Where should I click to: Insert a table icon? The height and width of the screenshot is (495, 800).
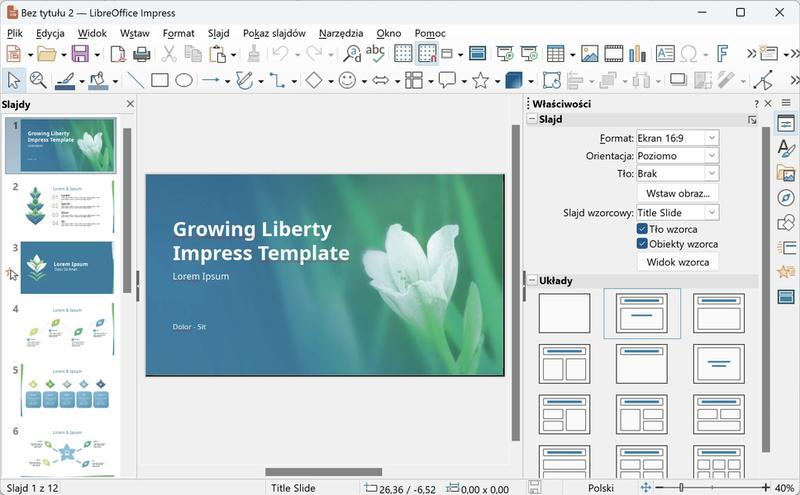point(555,54)
